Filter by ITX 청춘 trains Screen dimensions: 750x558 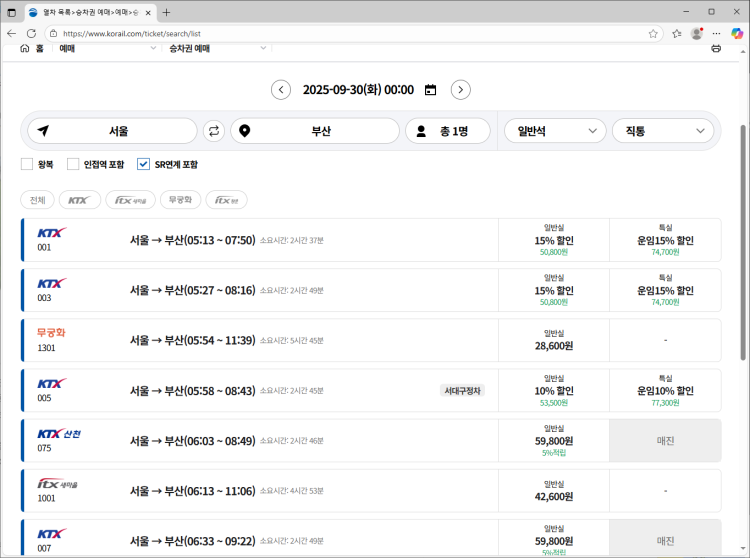coord(226,200)
